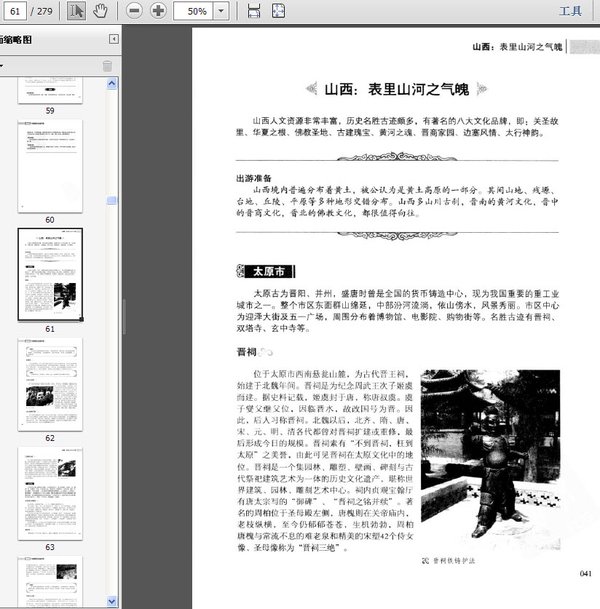Click the 50% zoom level field
Image resolution: width=600 pixels, height=609 pixels.
(x=194, y=11)
